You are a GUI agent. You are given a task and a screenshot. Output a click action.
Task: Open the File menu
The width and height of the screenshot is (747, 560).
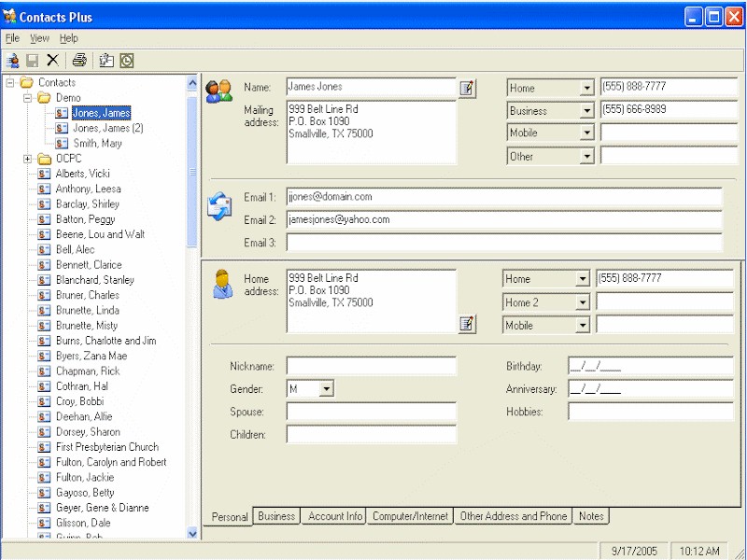pyautogui.click(x=12, y=38)
